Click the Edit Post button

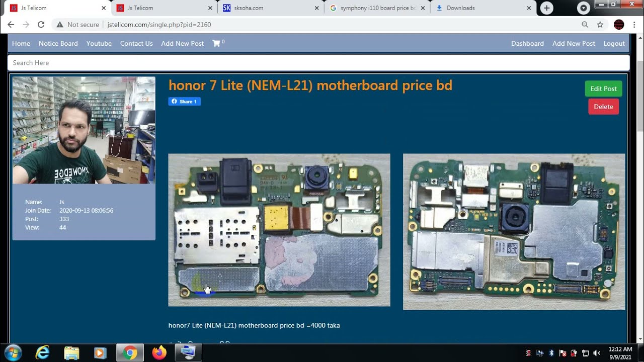tap(603, 88)
